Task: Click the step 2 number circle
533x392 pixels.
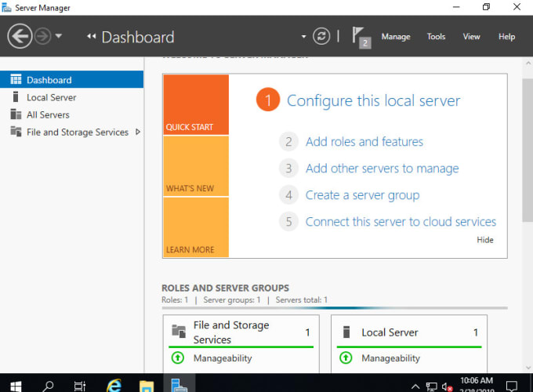Action: tap(288, 141)
